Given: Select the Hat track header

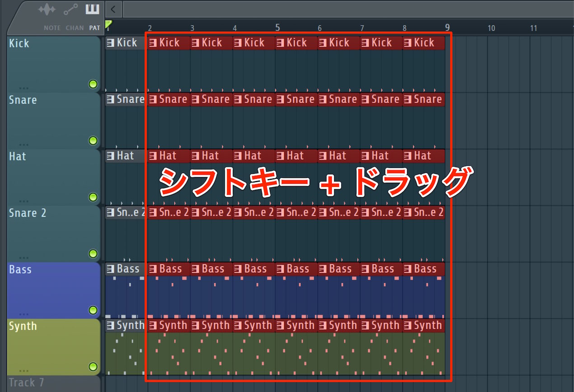Looking at the screenshot, I should tap(54, 177).
